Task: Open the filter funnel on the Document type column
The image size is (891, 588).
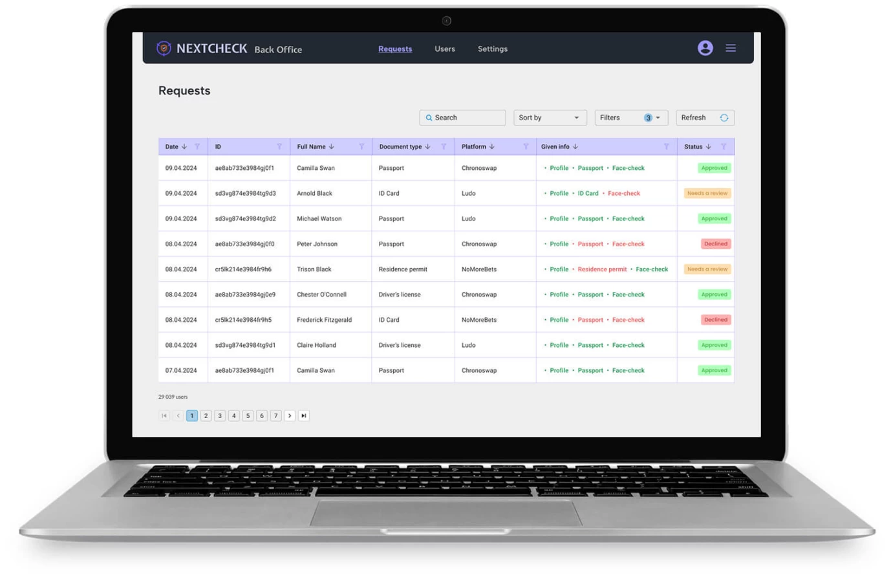Action: pos(444,147)
